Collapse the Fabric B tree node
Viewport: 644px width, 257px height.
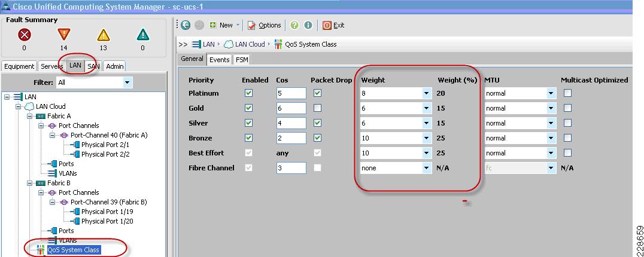tap(29, 183)
